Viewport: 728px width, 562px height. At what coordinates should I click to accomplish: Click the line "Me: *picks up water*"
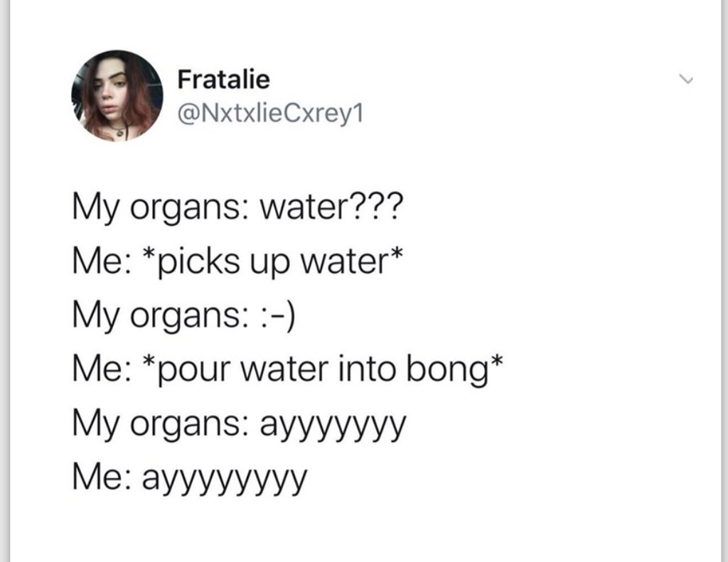click(237, 261)
